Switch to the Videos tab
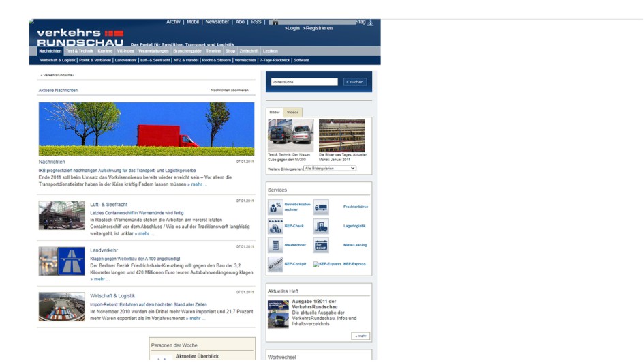 point(292,112)
